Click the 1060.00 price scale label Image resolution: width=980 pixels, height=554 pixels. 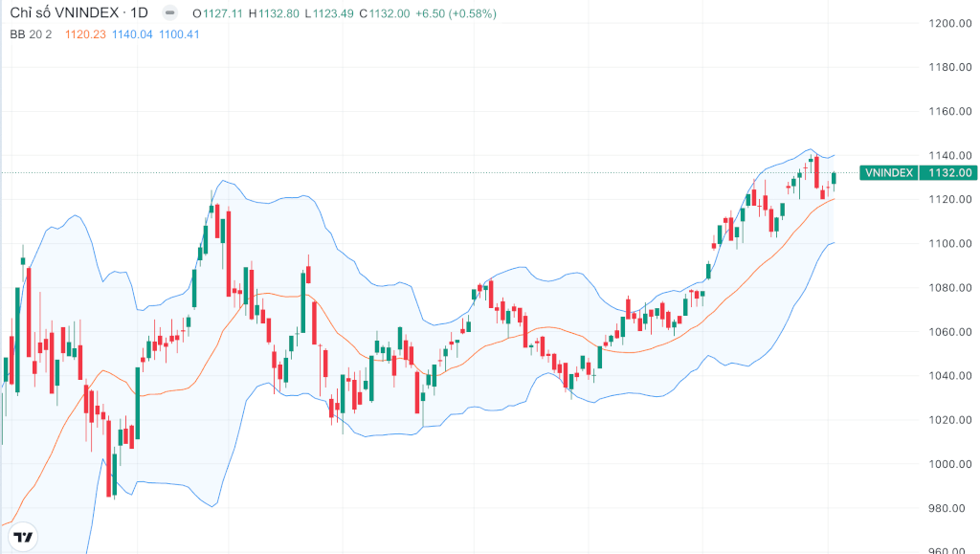point(950,332)
